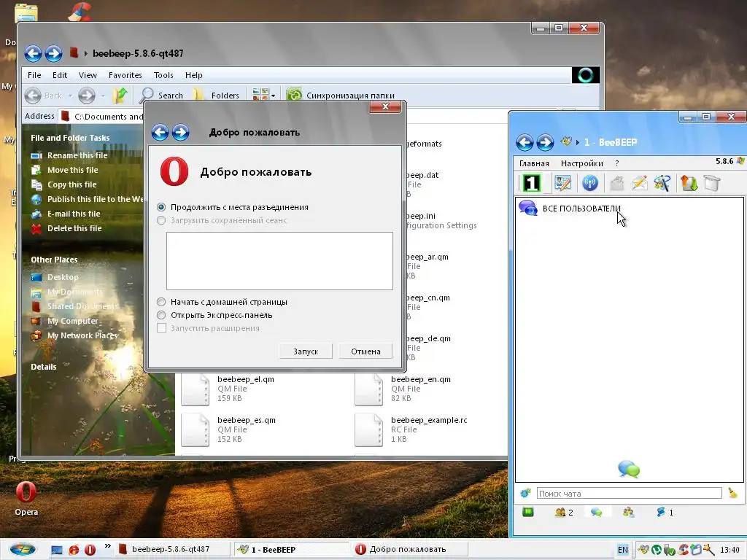Image resolution: width=747 pixels, height=560 pixels.
Task: Click the blue broadcast antenna icon in BeeBEEP
Action: [x=589, y=183]
